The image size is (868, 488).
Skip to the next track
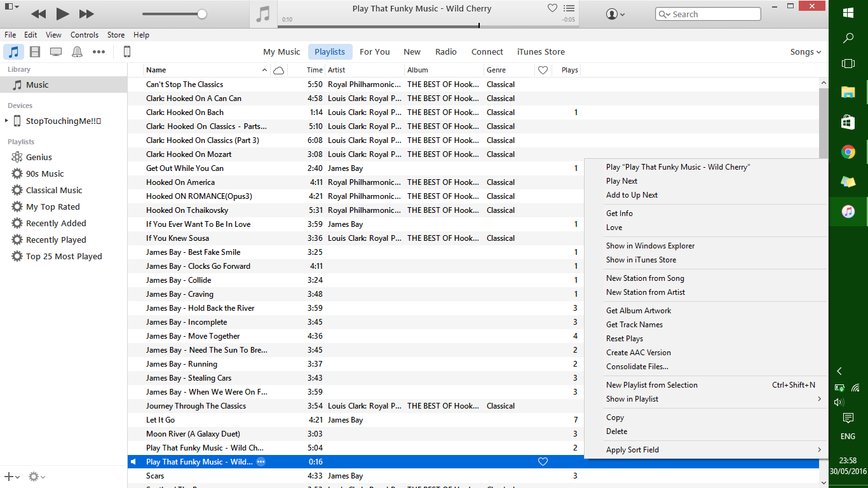(86, 14)
